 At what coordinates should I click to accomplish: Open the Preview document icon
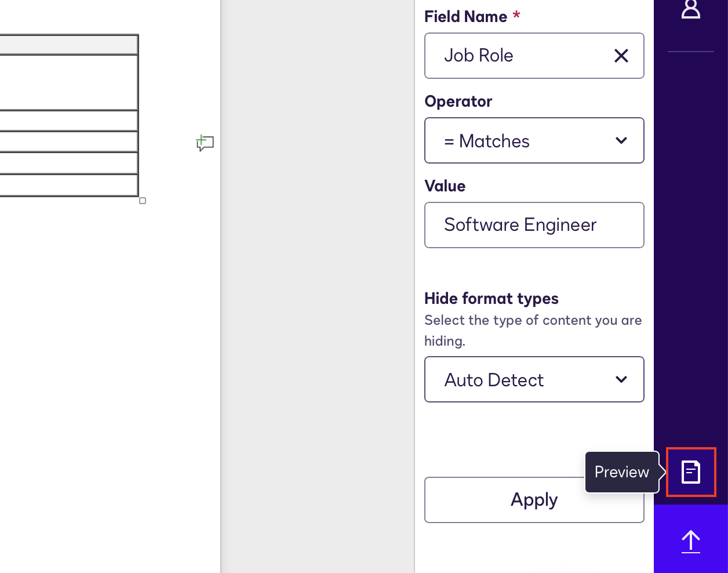pyautogui.click(x=691, y=472)
